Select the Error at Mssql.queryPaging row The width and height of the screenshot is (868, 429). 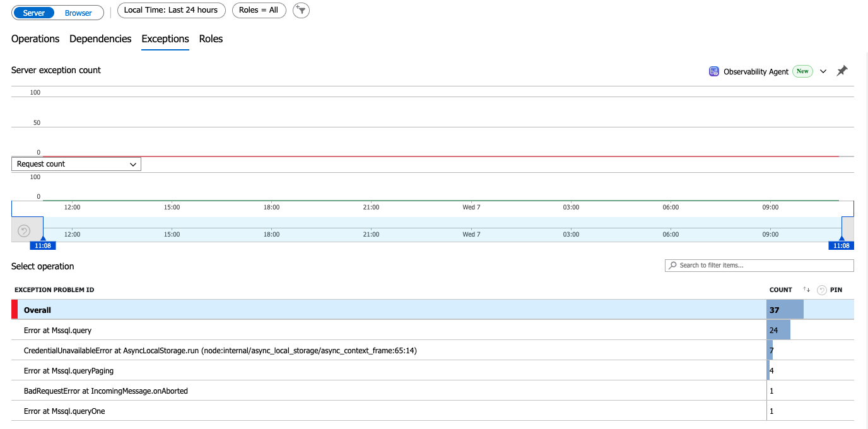point(433,370)
